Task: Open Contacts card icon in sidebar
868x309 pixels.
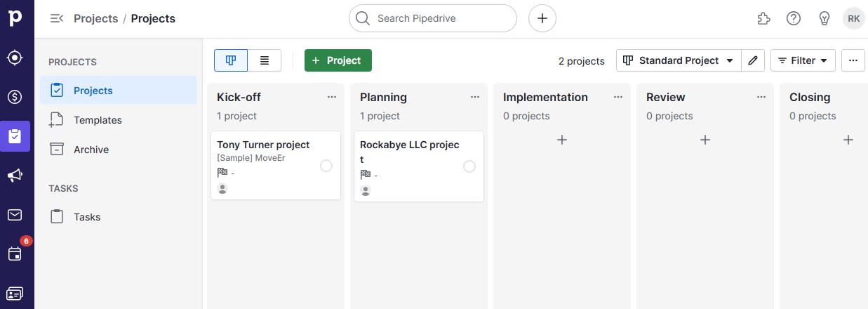Action: (x=15, y=293)
